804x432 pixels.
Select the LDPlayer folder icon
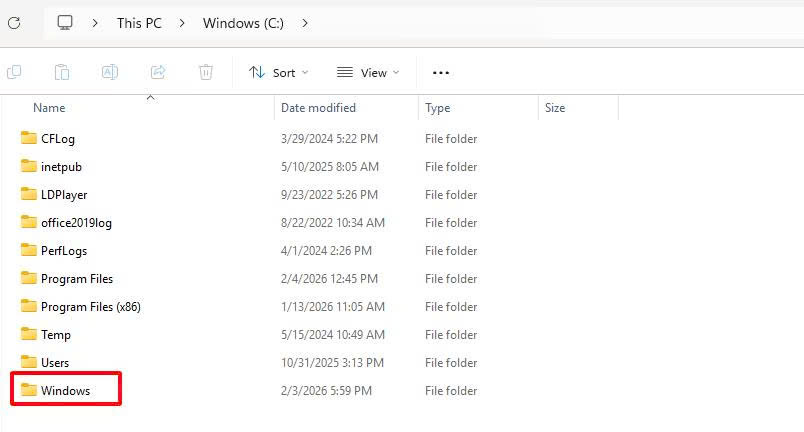pos(29,194)
